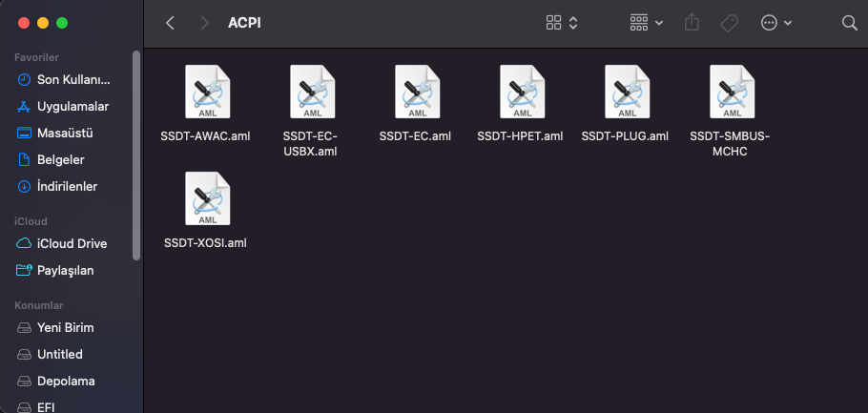Click the Tags toolbar icon
868x413 pixels.
729,23
